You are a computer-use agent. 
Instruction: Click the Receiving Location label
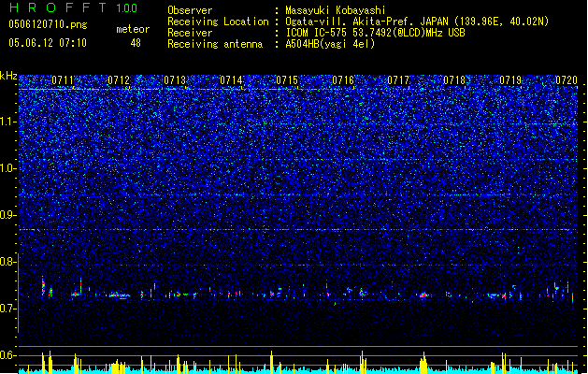[x=218, y=22]
